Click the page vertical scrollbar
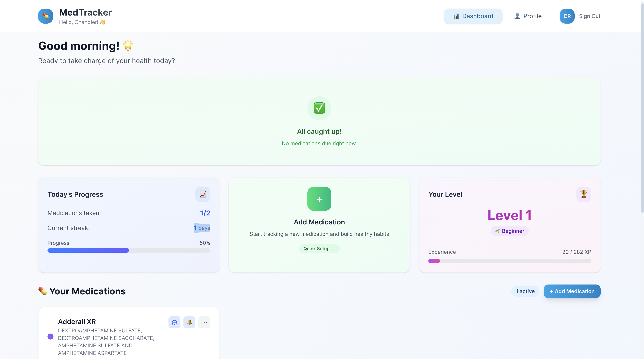The height and width of the screenshot is (359, 644). (x=642, y=108)
